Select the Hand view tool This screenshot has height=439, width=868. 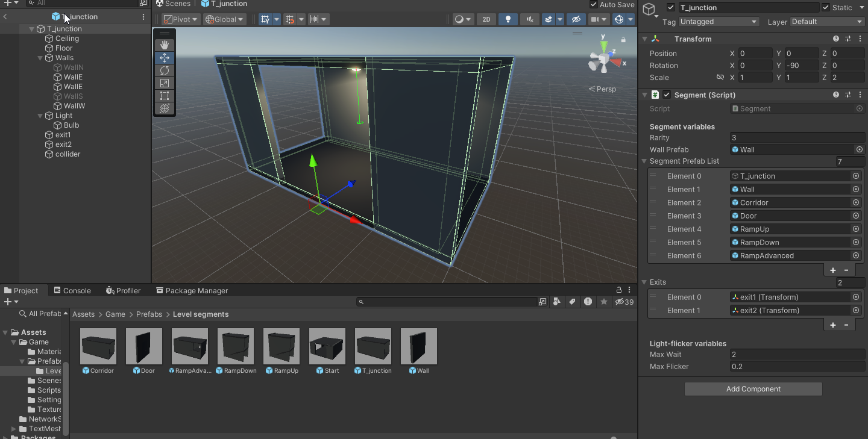click(165, 45)
